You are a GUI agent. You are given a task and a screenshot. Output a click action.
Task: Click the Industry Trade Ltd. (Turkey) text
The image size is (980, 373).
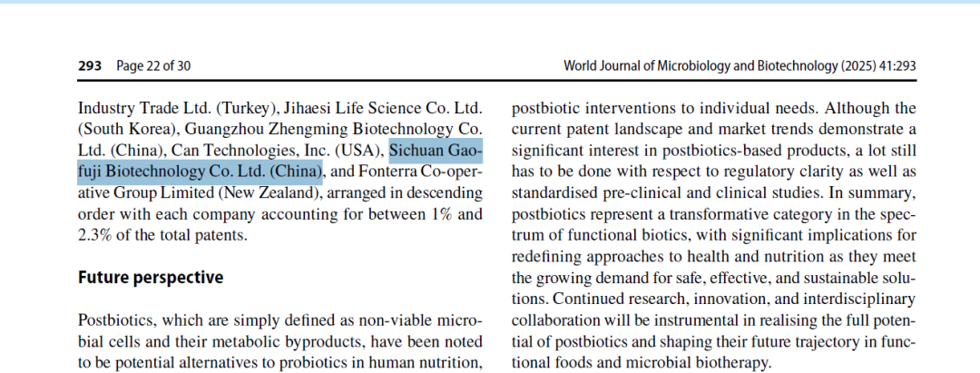(178, 108)
